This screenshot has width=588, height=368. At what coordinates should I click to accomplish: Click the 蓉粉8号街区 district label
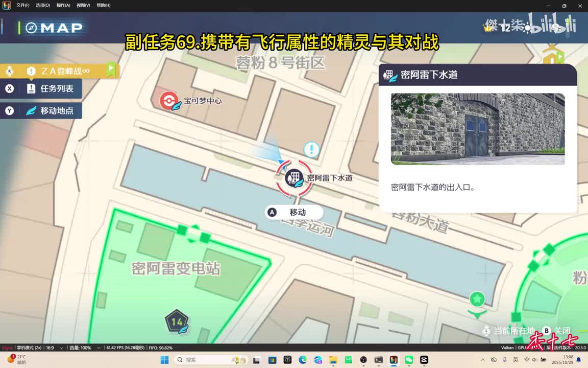(x=280, y=63)
